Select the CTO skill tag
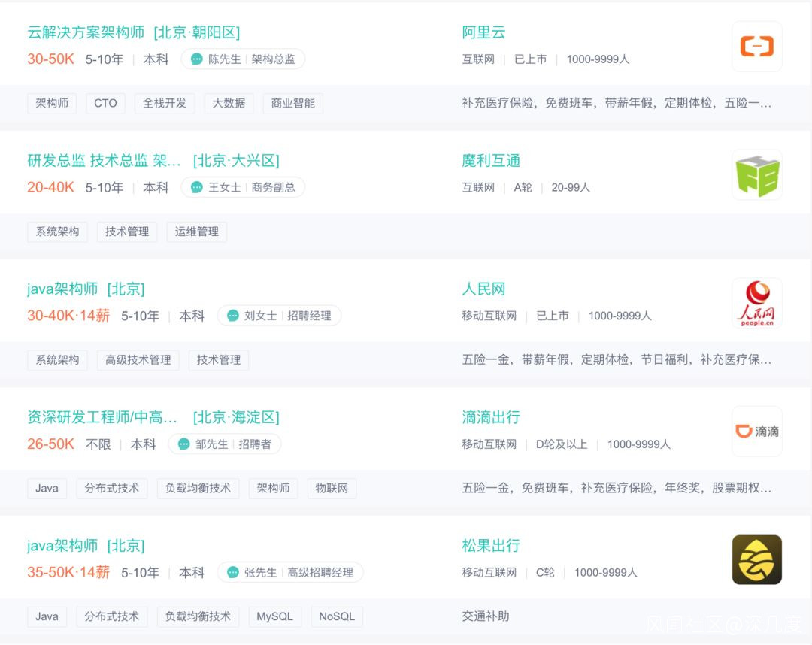Image resolution: width=812 pixels, height=645 pixels. click(105, 104)
